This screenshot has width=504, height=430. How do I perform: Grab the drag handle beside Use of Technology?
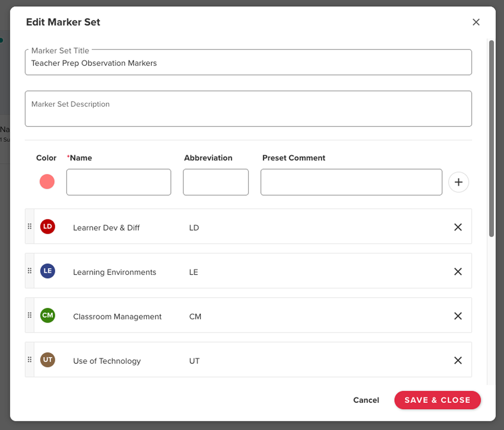[29, 360]
